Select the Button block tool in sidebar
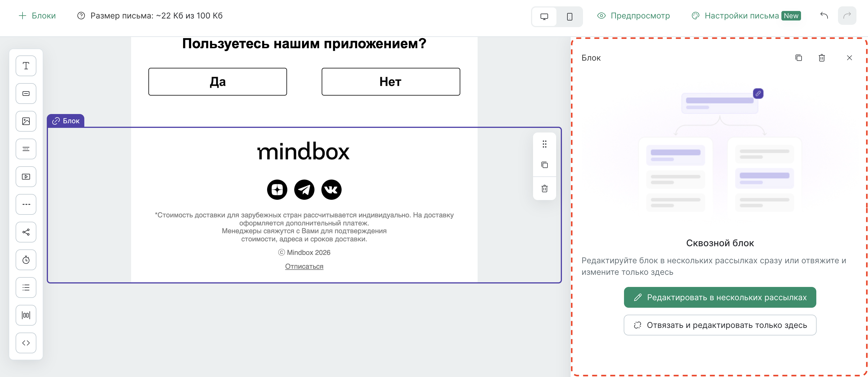This screenshot has height=377, width=868. point(26,93)
